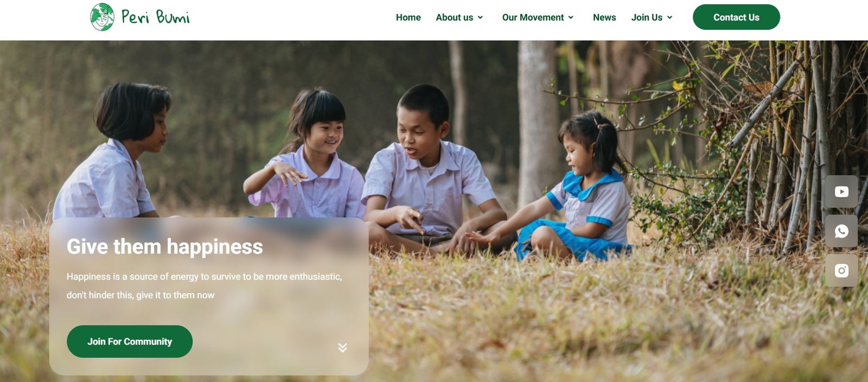Open the News menu item

click(604, 17)
